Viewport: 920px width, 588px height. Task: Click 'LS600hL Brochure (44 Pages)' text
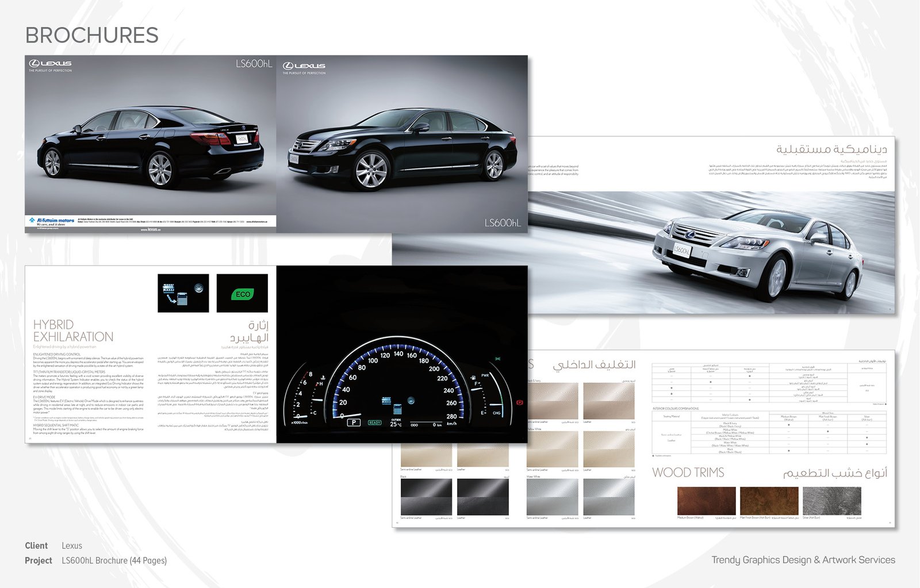pos(114,560)
